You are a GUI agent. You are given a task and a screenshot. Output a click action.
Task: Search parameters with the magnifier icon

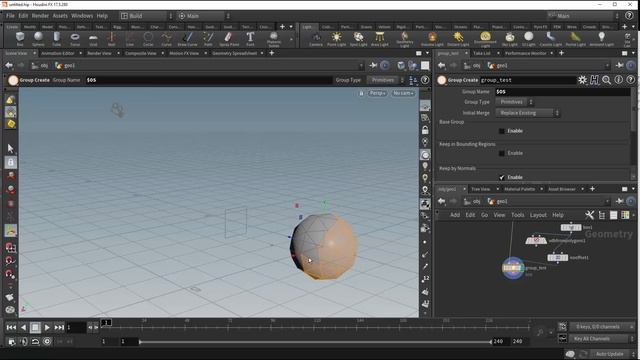point(607,80)
